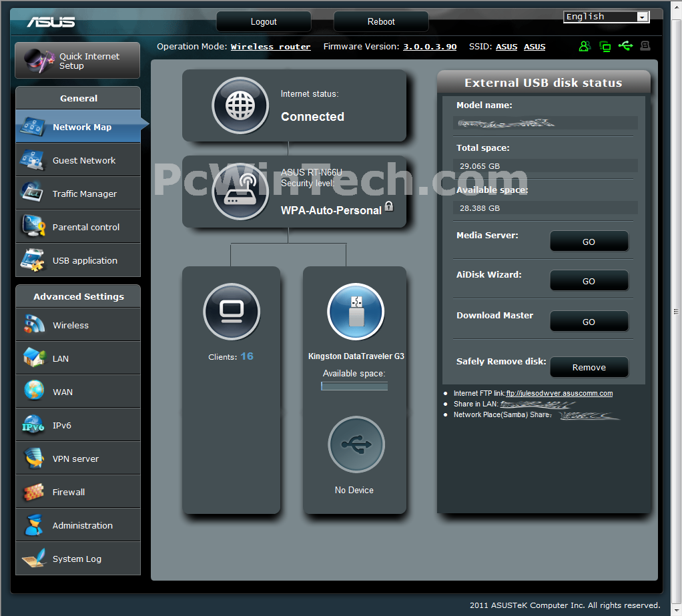The width and height of the screenshot is (682, 616).
Task: Click the total space value 29.065 GB
Action: 480,166
